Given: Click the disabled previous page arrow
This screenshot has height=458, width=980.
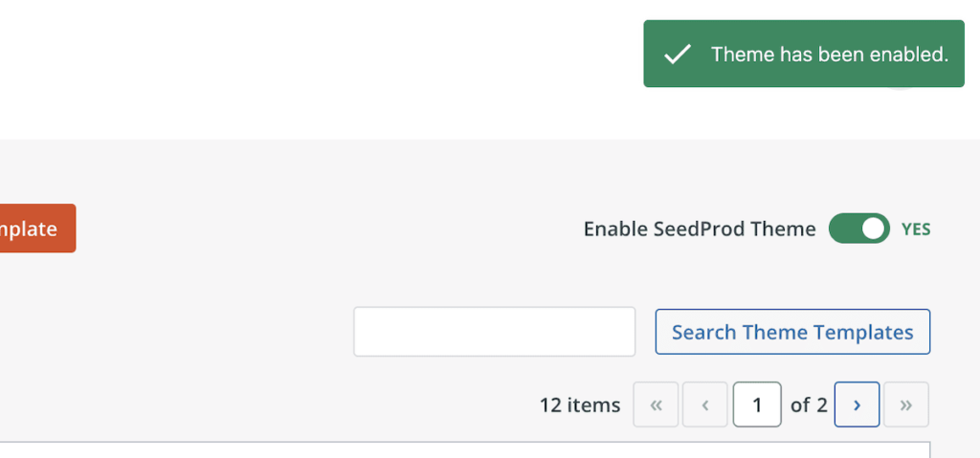Looking at the screenshot, I should coord(705,404).
